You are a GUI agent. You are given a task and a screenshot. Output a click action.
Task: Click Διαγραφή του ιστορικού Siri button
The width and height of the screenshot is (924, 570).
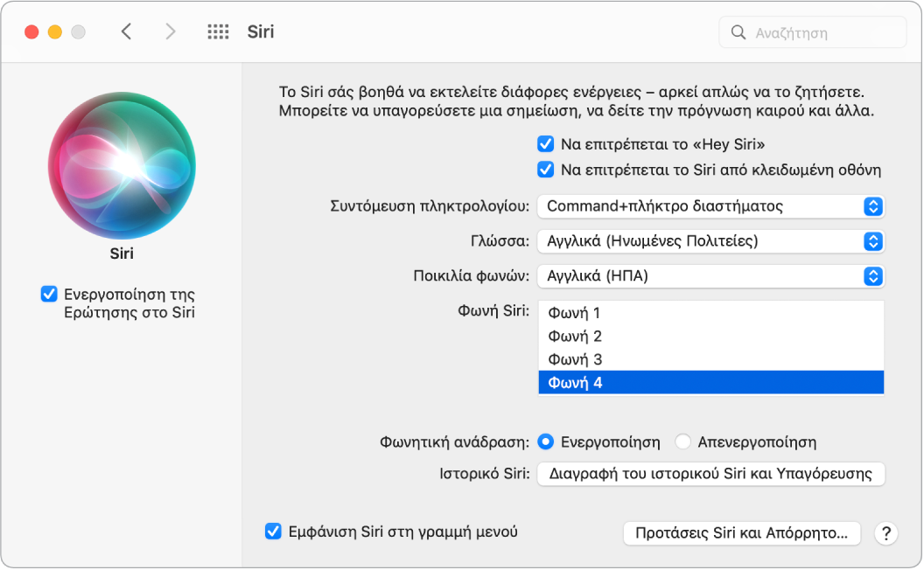[x=711, y=474]
